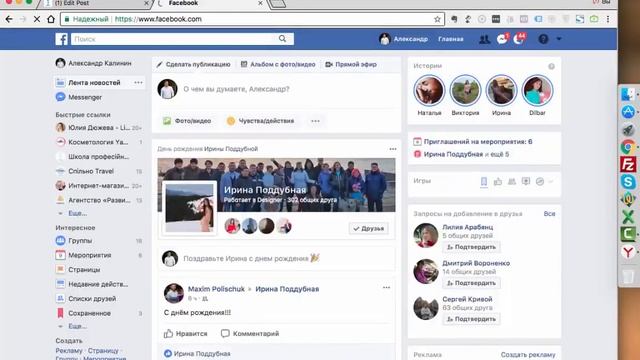Viewport: 640px width, 360px height.
Task: Click Комментарий on birthday post
Action: pos(250,333)
